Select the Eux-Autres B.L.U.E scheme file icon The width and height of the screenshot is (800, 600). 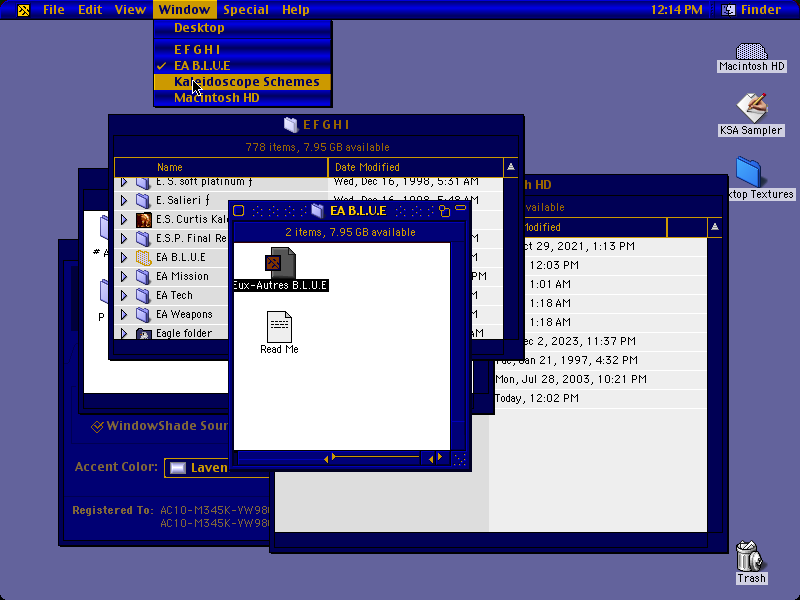[280, 262]
